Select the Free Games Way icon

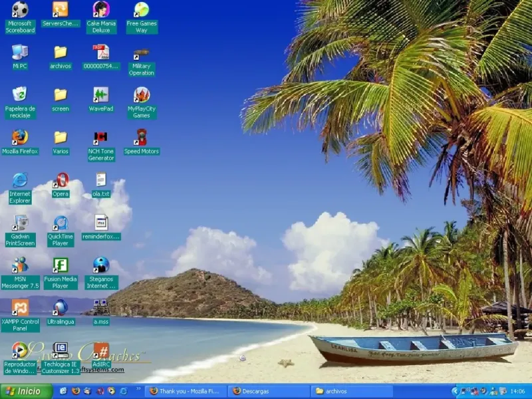click(142, 17)
